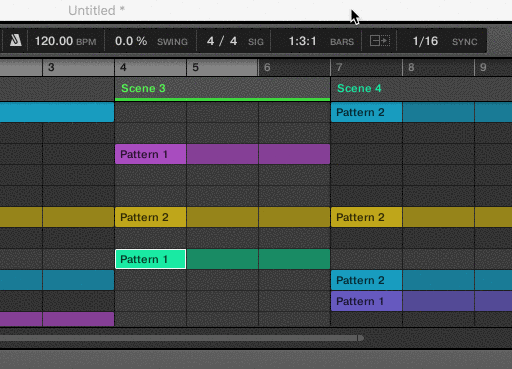Select top blue Pattern 2 in Scene 4
Image resolution: width=512 pixels, height=369 pixels.
click(x=421, y=112)
